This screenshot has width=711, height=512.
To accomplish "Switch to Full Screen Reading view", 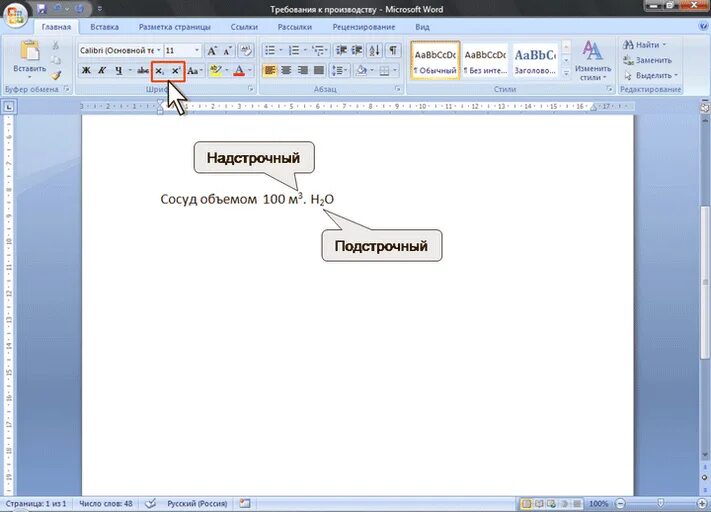I will [x=539, y=503].
